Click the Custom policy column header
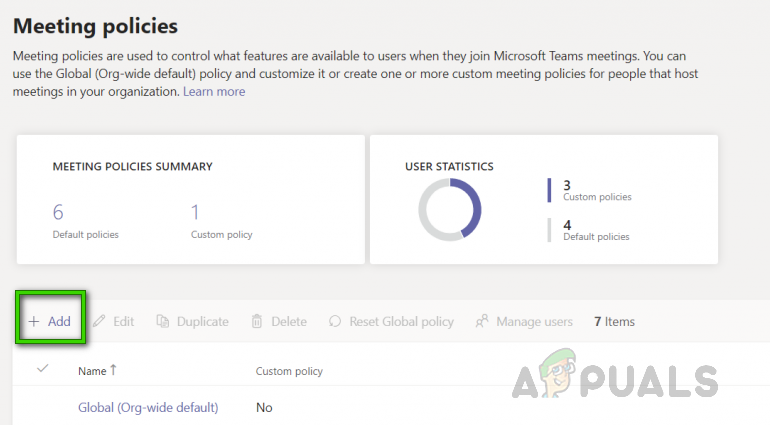This screenshot has height=425, width=770. [x=289, y=371]
